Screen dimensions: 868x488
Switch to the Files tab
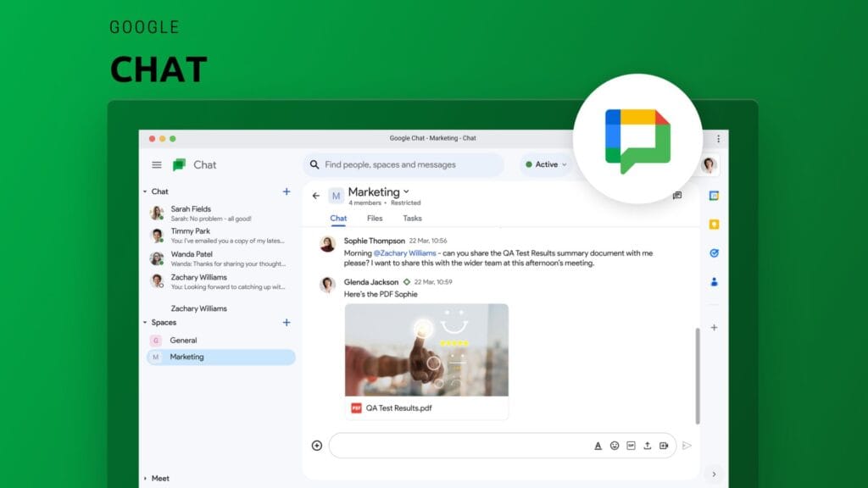pyautogui.click(x=375, y=219)
